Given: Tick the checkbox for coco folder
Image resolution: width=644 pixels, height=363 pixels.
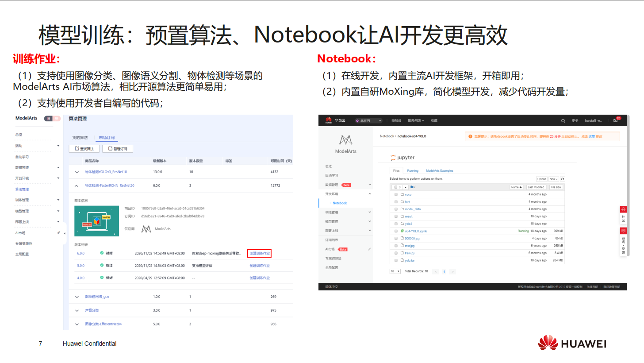Looking at the screenshot, I should click(x=396, y=194).
